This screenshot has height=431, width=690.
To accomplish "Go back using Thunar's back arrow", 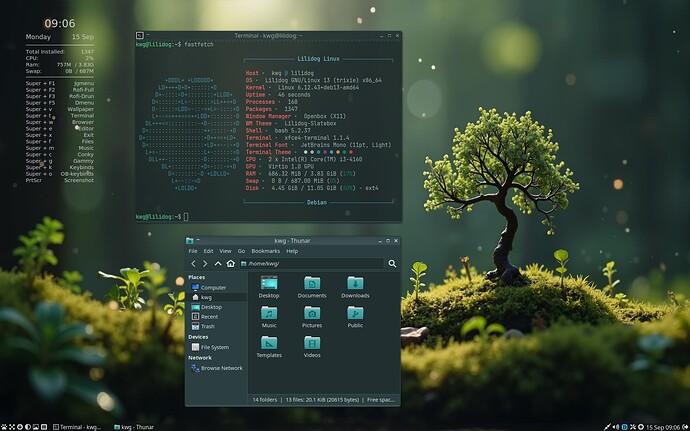I will pyautogui.click(x=193, y=263).
